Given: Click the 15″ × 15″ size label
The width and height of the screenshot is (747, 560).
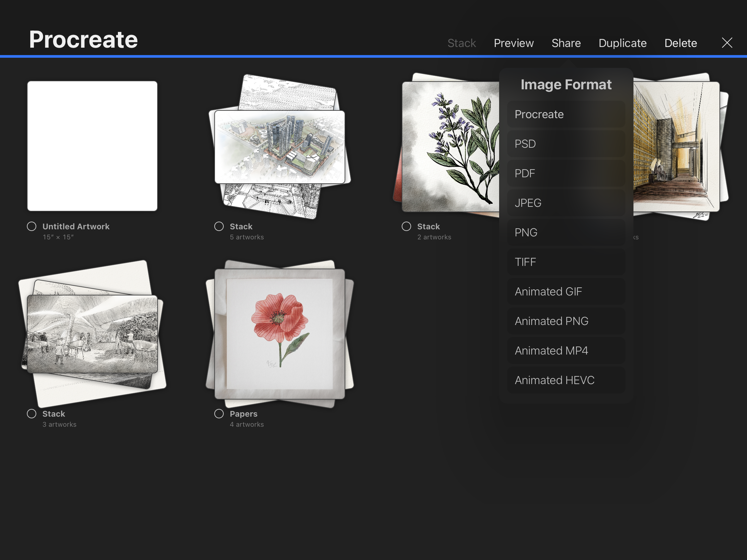Looking at the screenshot, I should point(58,237).
